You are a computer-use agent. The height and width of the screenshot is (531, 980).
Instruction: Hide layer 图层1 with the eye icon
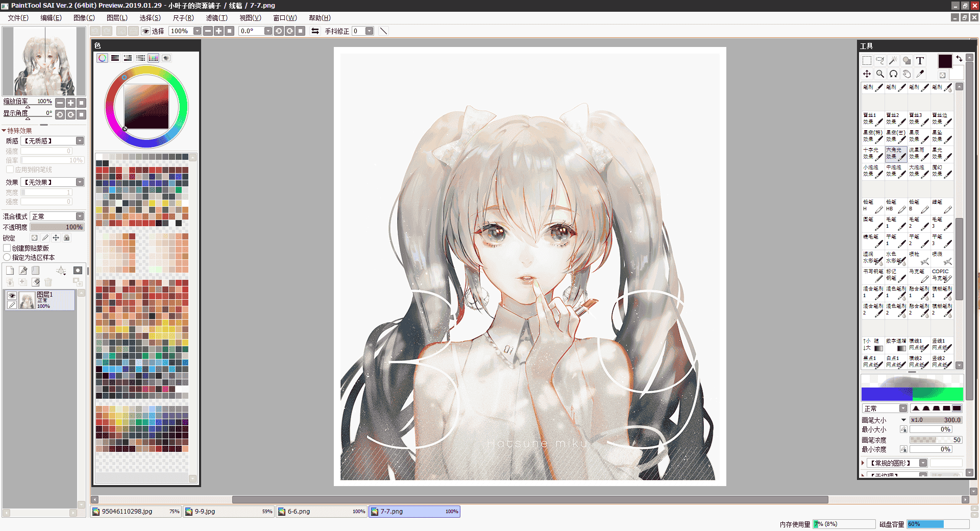click(12, 296)
